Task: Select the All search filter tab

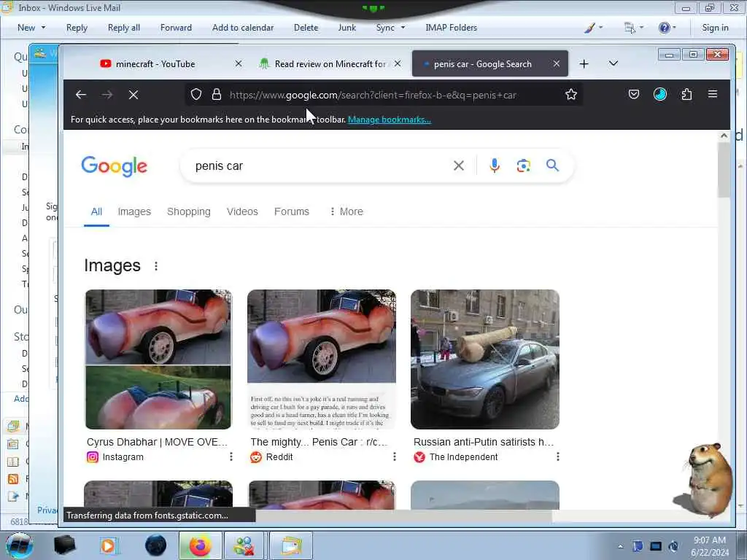Action: pos(97,211)
